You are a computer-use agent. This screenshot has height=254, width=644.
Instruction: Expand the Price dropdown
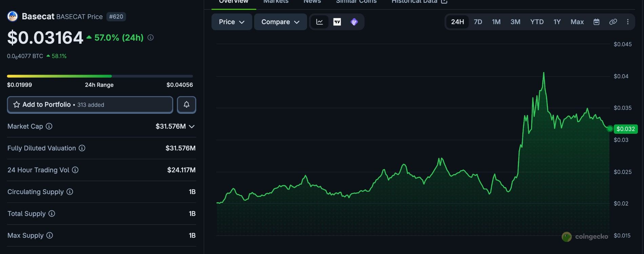pyautogui.click(x=232, y=22)
